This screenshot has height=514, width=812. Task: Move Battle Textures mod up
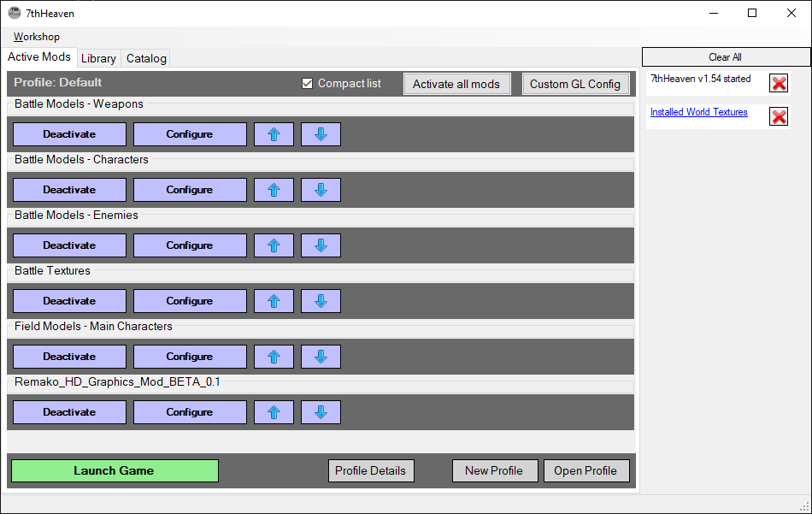click(x=274, y=301)
